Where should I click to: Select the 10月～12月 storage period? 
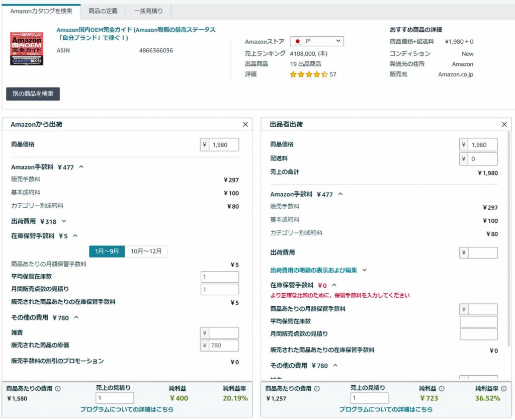pos(146,251)
